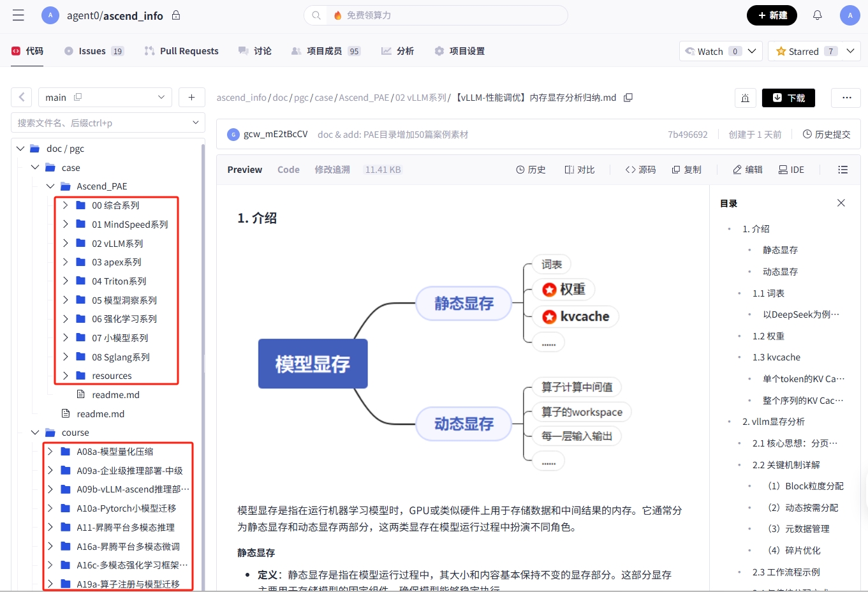The height and width of the screenshot is (592, 868).
Task: Edit the markdown file with the 编辑 pencil icon
Action: tap(746, 169)
